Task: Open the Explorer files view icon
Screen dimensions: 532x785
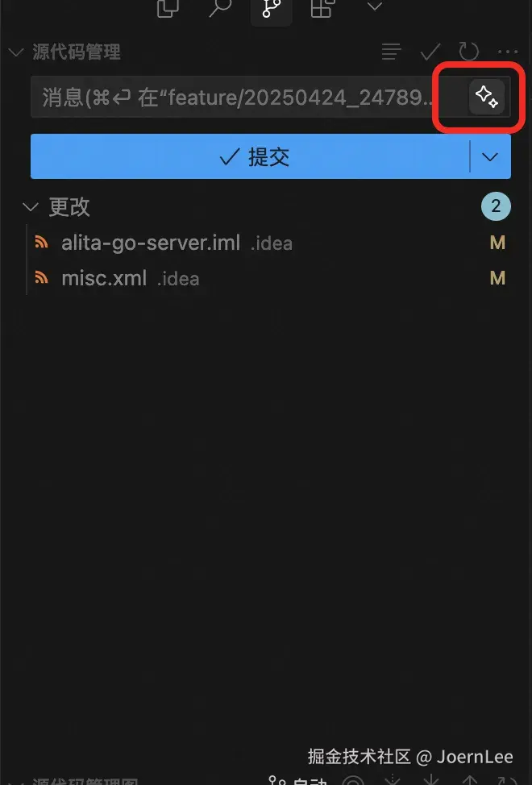Action: [168, 8]
